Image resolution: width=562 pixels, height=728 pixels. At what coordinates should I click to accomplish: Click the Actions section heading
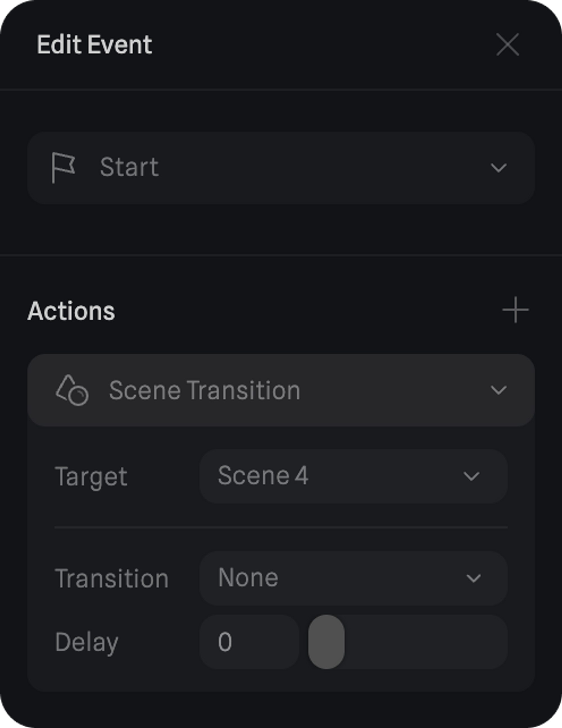[x=71, y=311]
